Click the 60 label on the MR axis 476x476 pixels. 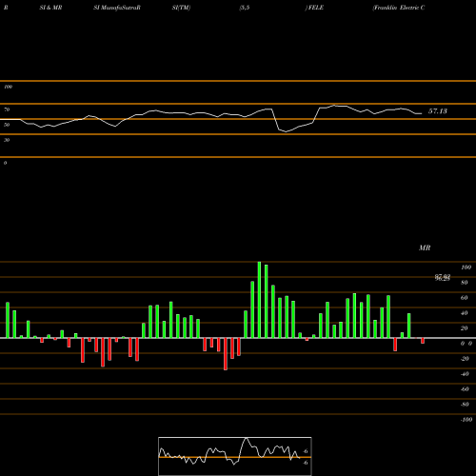pyautogui.click(x=465, y=298)
